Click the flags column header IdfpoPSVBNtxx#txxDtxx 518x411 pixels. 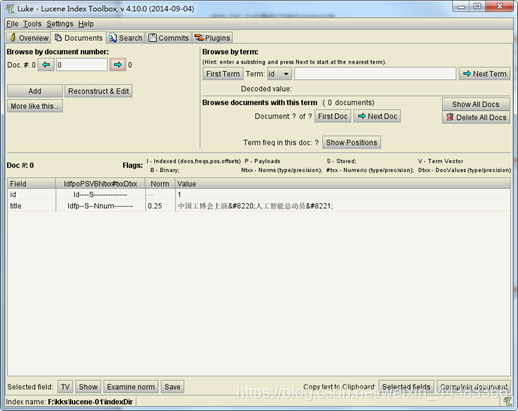click(100, 184)
